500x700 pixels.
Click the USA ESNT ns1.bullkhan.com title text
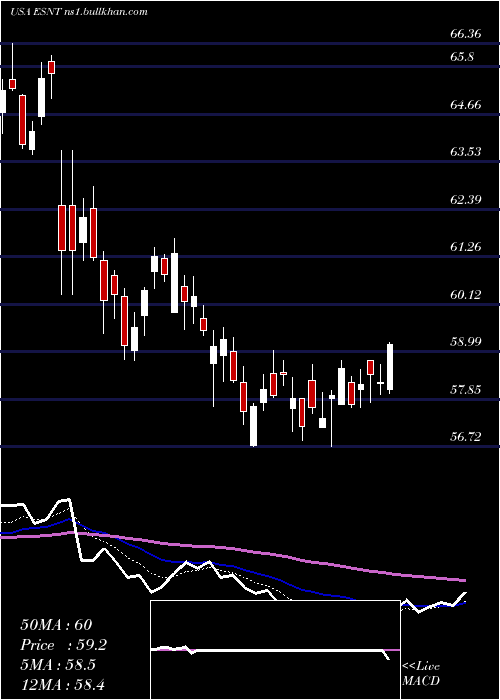[79, 12]
